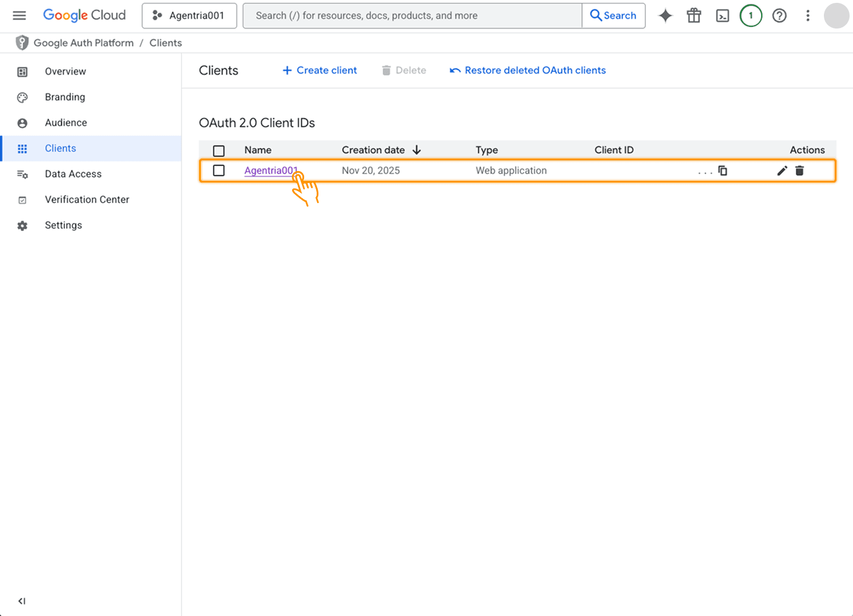Click the Google Cloud logo
The image size is (853, 616).
click(x=84, y=15)
